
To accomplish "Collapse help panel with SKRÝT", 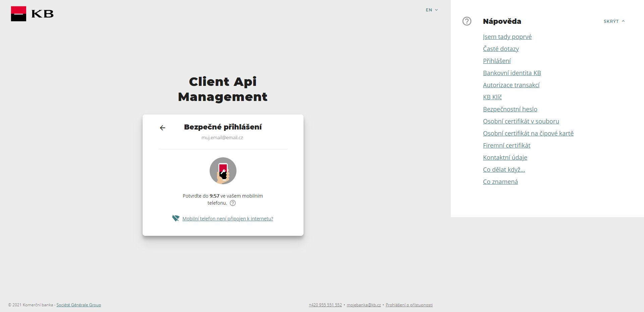I will click(614, 21).
